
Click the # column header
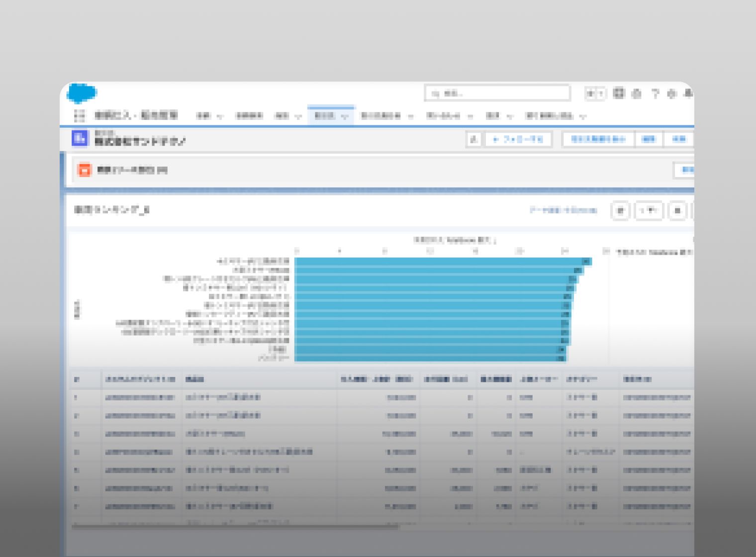77,379
